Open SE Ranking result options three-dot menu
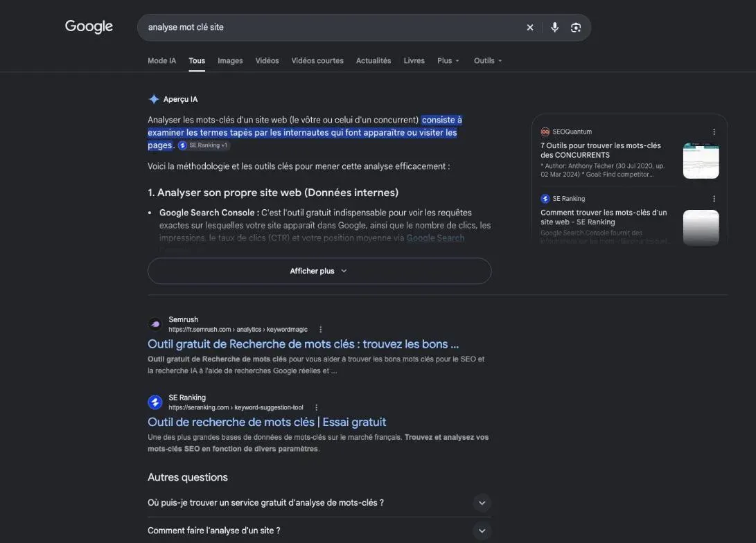The height and width of the screenshot is (543, 756). [316, 408]
